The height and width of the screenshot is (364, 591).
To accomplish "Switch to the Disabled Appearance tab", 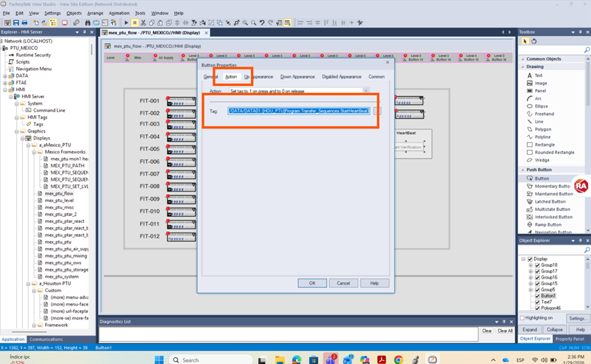I will tap(341, 77).
